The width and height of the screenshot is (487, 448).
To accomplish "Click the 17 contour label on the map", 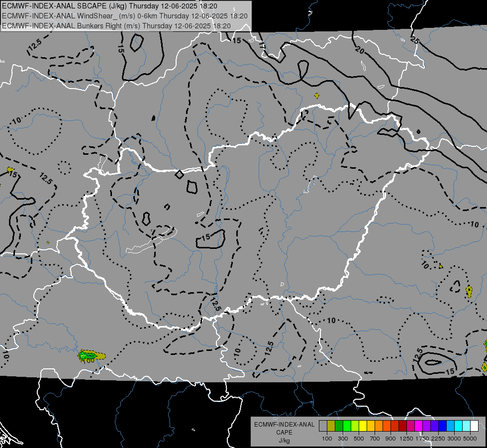I will point(262,45).
